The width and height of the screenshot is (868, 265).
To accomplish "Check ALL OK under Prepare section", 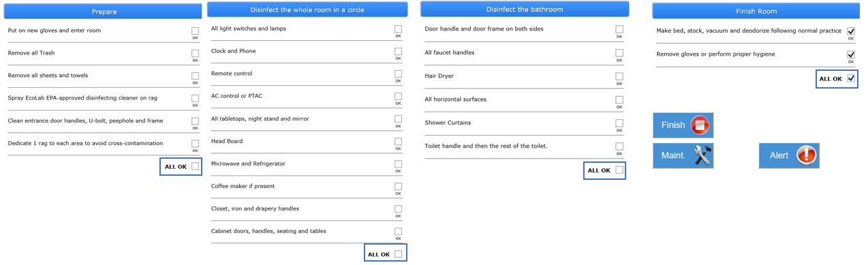I will (x=196, y=166).
